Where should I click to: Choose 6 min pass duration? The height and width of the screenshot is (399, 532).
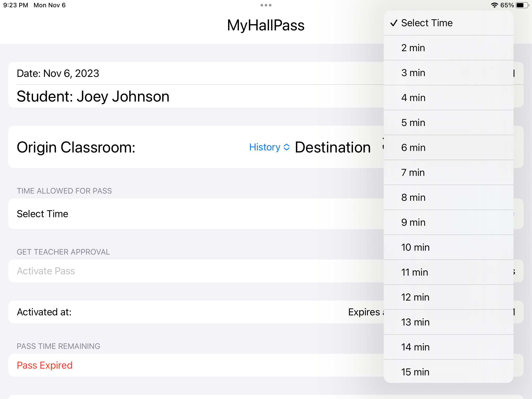(448, 148)
